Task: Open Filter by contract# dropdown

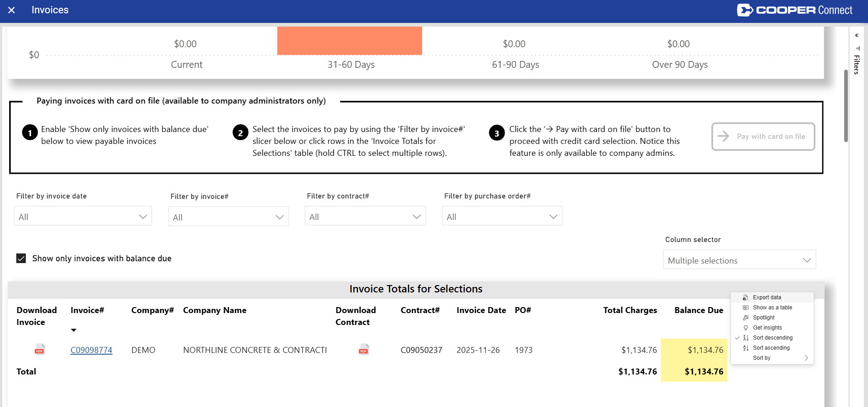Action: pyautogui.click(x=365, y=216)
